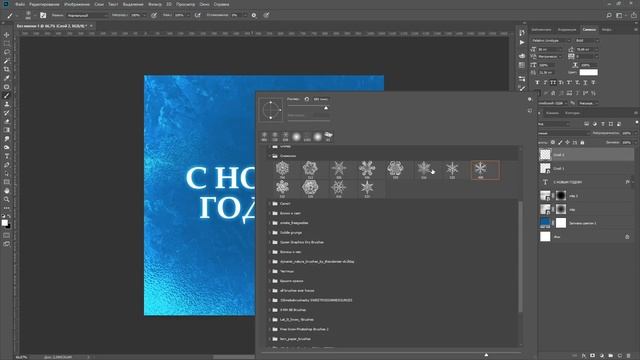The height and width of the screenshot is (360, 640).
Task: Click the Character panel text color swatch
Action: [589, 72]
